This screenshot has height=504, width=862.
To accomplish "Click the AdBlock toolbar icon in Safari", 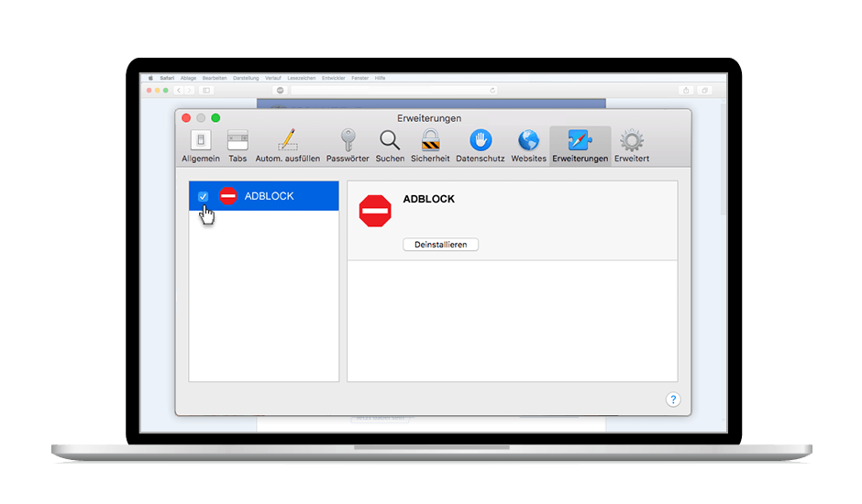I will [280, 90].
